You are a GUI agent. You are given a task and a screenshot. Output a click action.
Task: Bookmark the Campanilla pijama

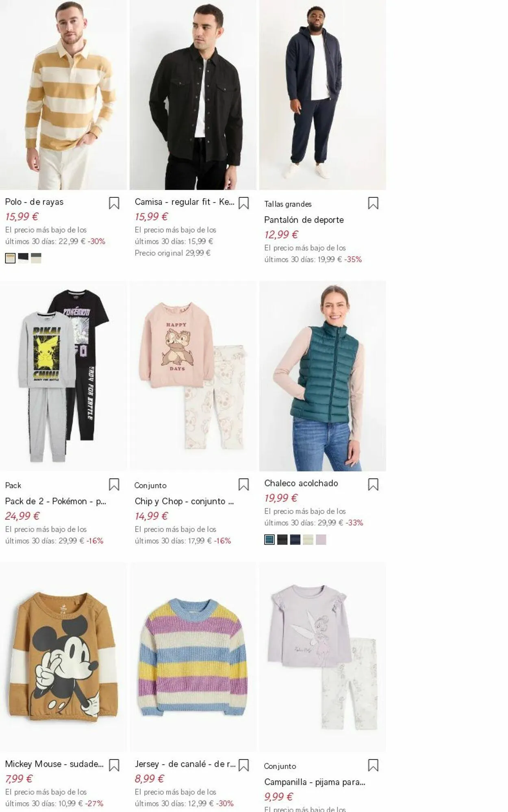coord(373,765)
